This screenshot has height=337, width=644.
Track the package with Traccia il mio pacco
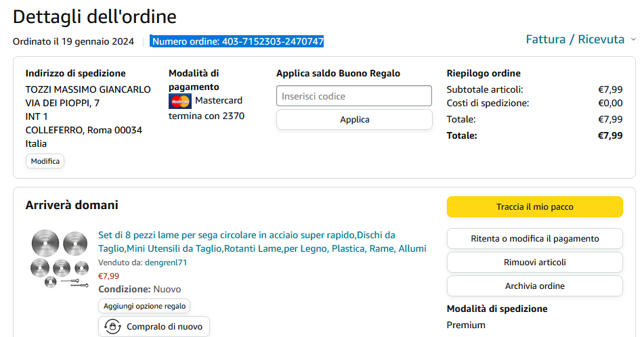click(x=534, y=207)
